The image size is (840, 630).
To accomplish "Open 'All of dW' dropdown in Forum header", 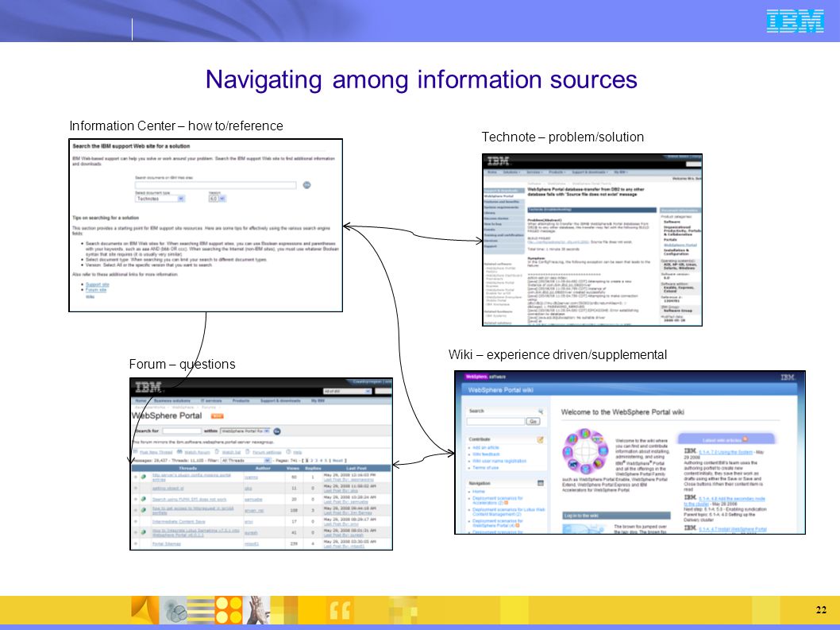I will click(x=347, y=392).
